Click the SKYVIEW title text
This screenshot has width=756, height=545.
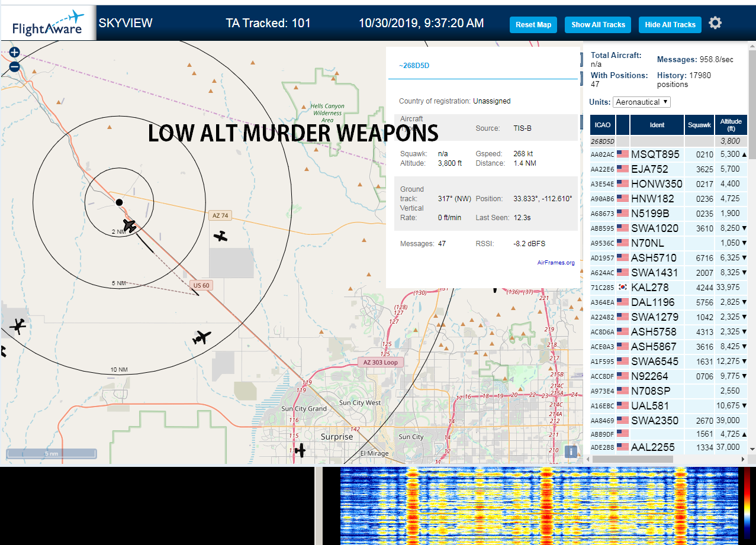tap(126, 23)
